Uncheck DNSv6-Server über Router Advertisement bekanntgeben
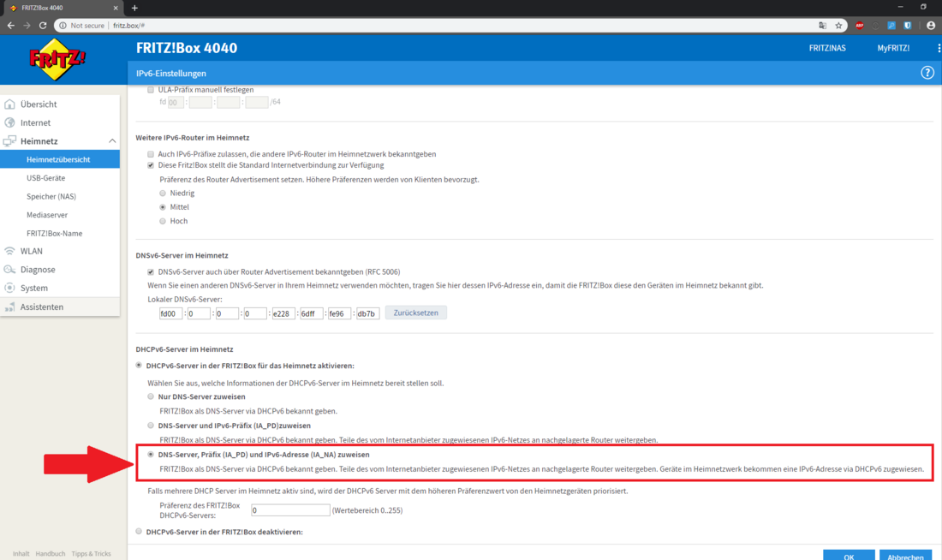The height and width of the screenshot is (560, 942). (151, 271)
